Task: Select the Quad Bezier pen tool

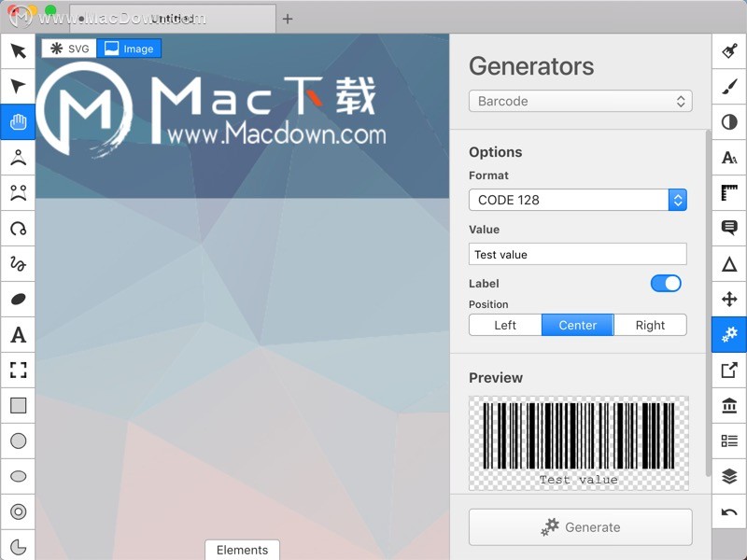Action: [18, 157]
